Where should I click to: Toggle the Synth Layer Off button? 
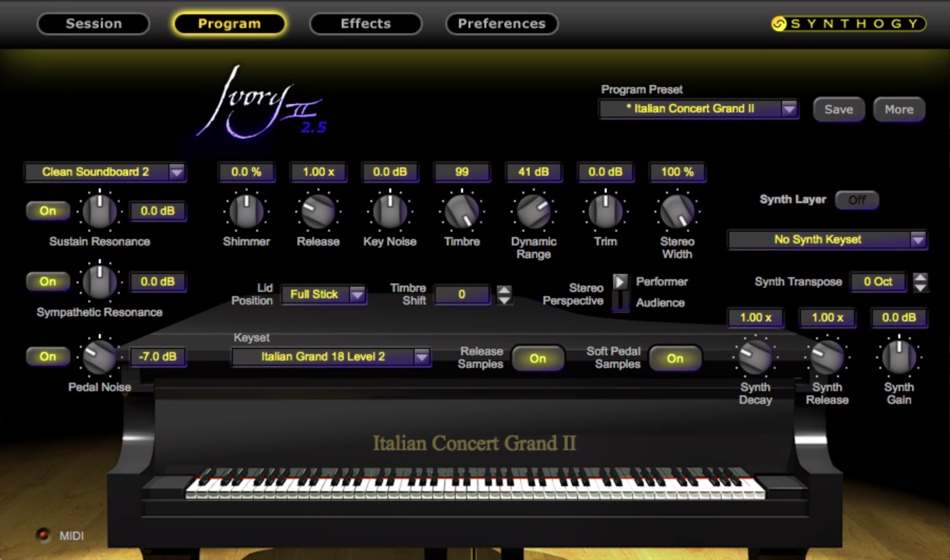click(x=857, y=200)
